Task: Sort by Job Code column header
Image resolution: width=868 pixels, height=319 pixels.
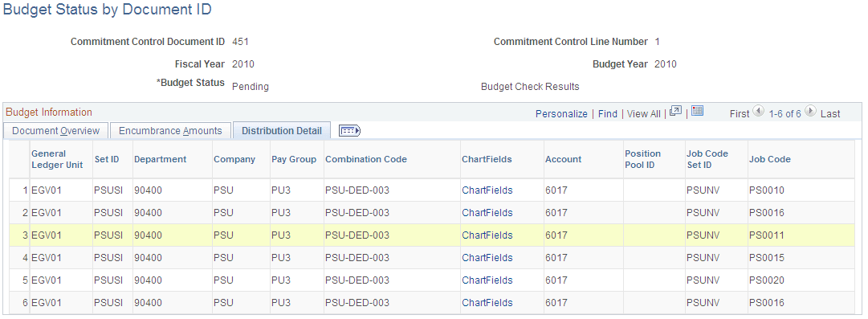Action: coord(770,159)
